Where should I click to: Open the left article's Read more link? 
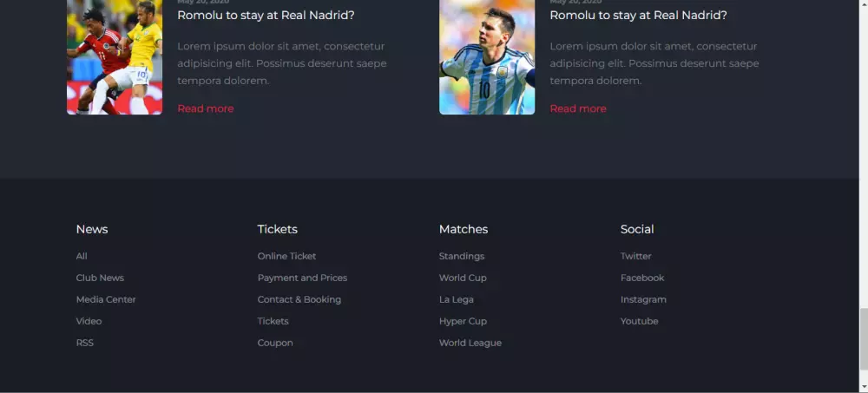tap(206, 108)
